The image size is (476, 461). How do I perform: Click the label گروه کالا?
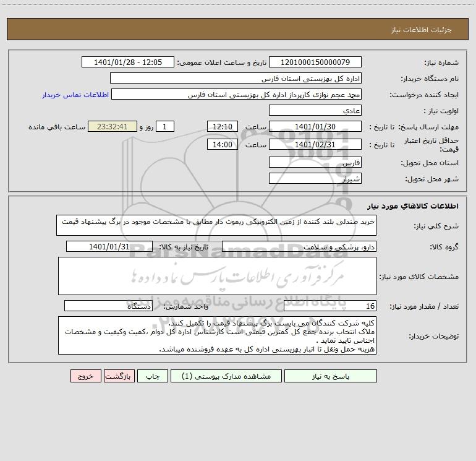tap(444, 247)
